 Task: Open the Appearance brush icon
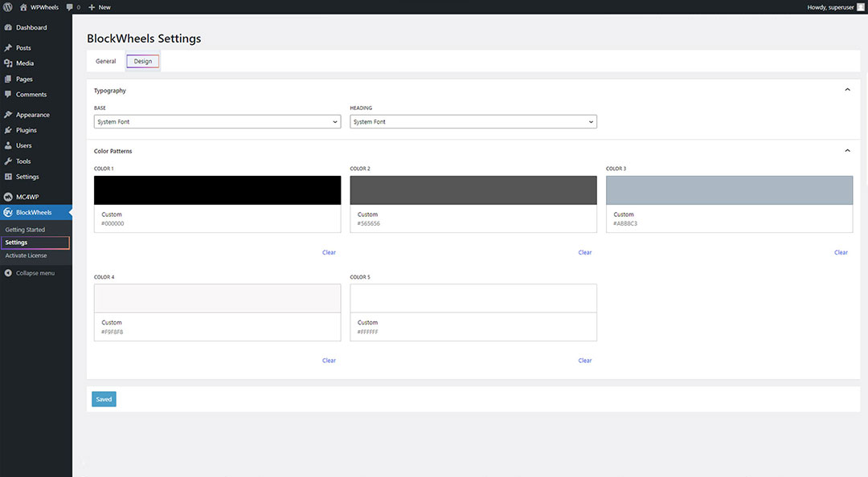click(x=8, y=115)
